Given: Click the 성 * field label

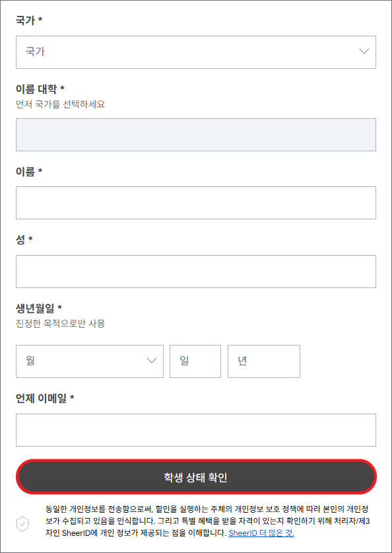Looking at the screenshot, I should (x=24, y=240).
